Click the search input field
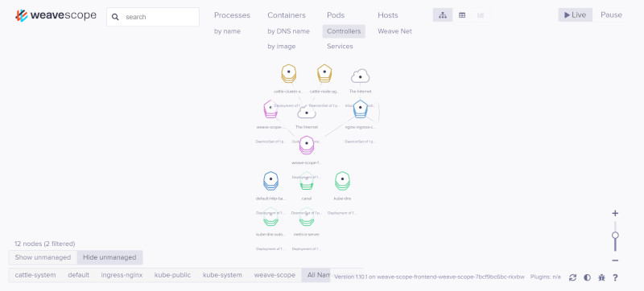This screenshot has height=291, width=644. (x=153, y=17)
